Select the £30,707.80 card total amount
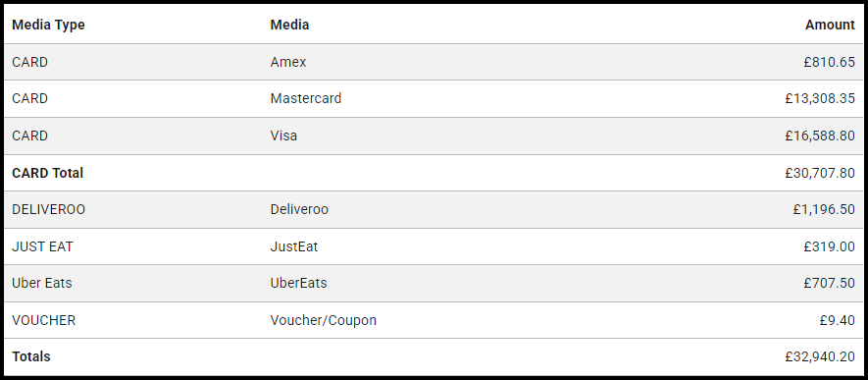 820,173
